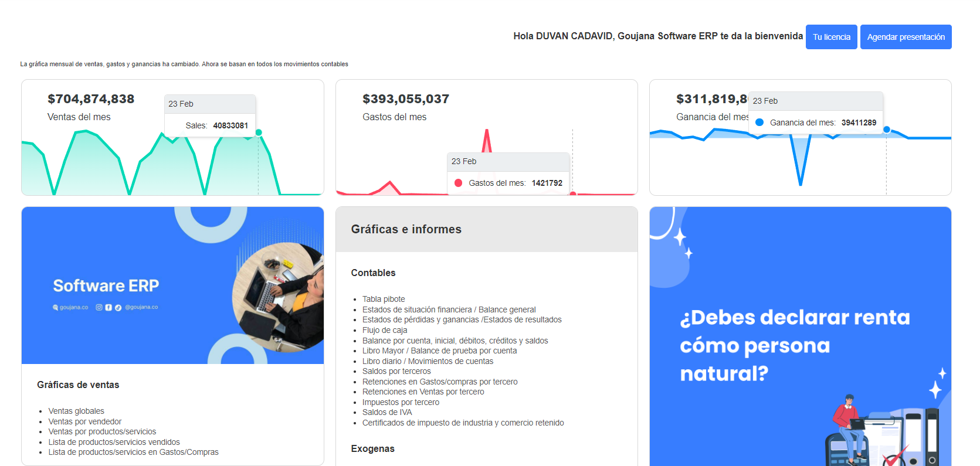
Task: Click the Gráficas de ventas heading
Action: (78, 385)
